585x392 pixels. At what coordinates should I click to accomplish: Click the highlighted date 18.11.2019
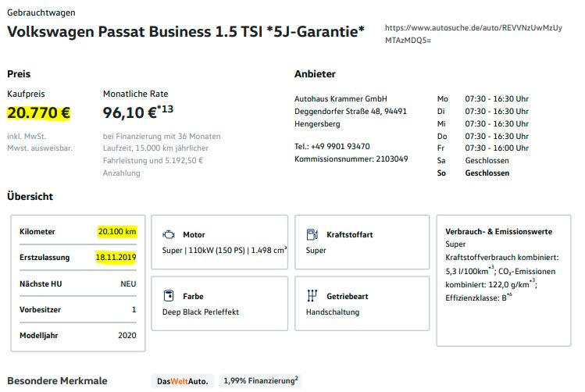point(116,257)
